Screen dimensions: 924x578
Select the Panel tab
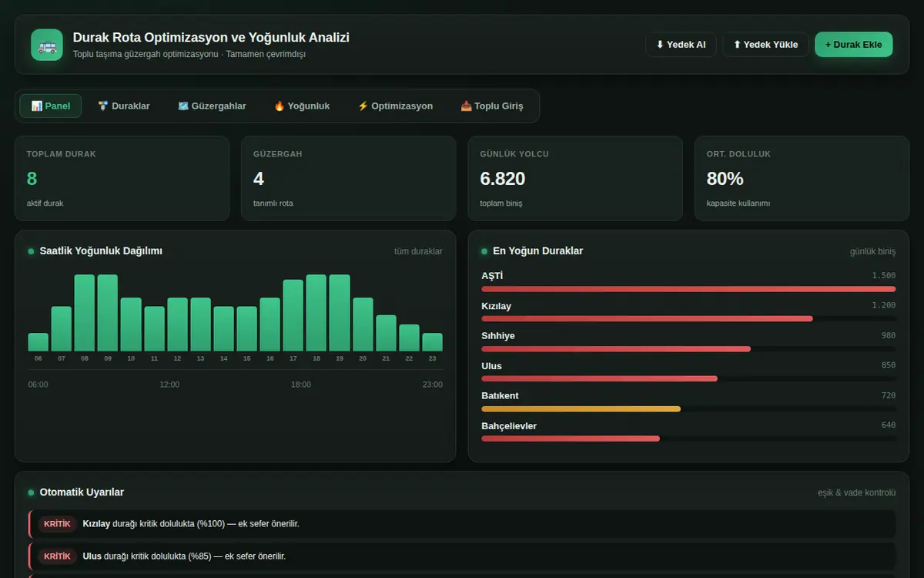tap(51, 106)
